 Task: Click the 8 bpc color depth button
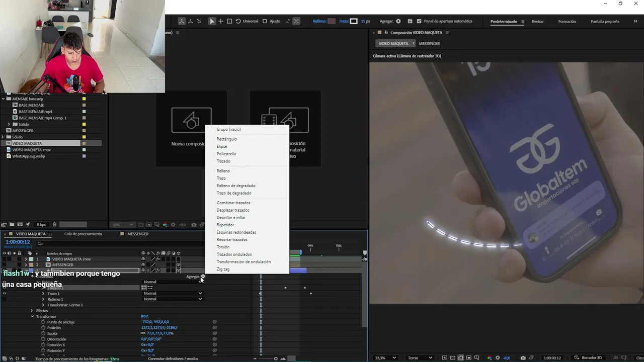pos(41,224)
